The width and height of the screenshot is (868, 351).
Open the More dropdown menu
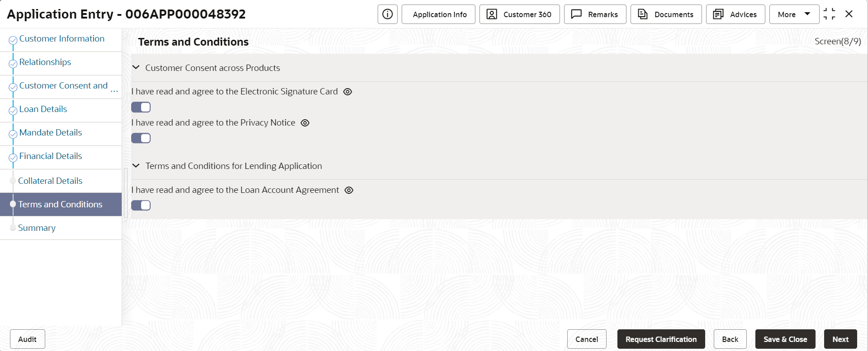(794, 14)
